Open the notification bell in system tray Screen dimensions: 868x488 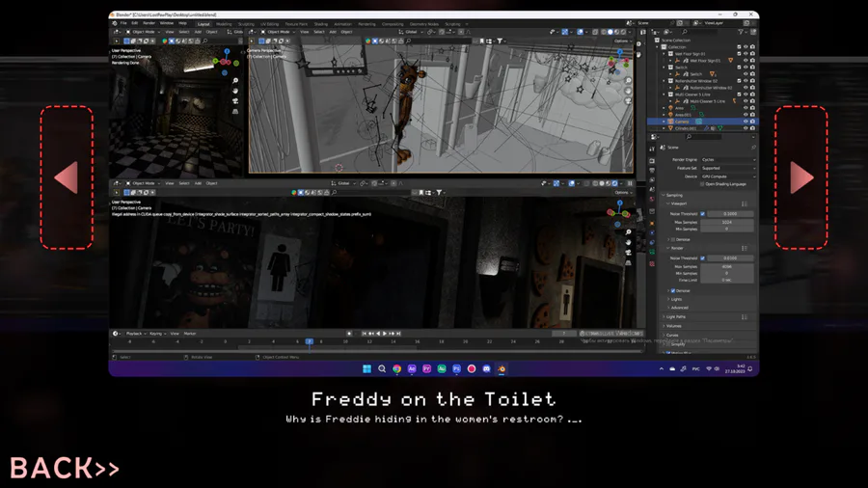(750, 368)
